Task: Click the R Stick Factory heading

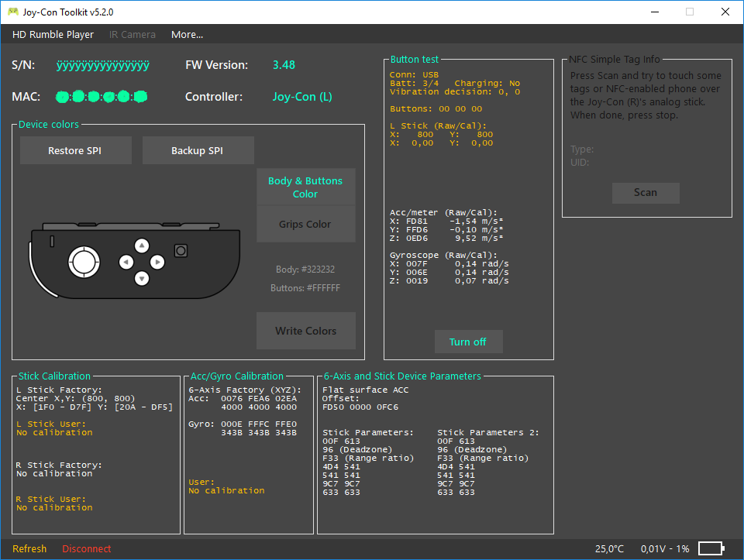Action: [x=59, y=466]
